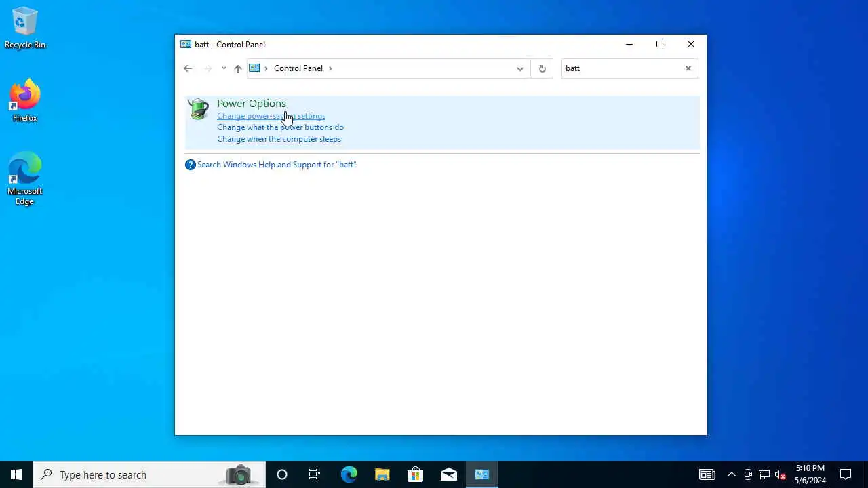
Task: Open the muted volume tray icon
Action: pos(781,474)
